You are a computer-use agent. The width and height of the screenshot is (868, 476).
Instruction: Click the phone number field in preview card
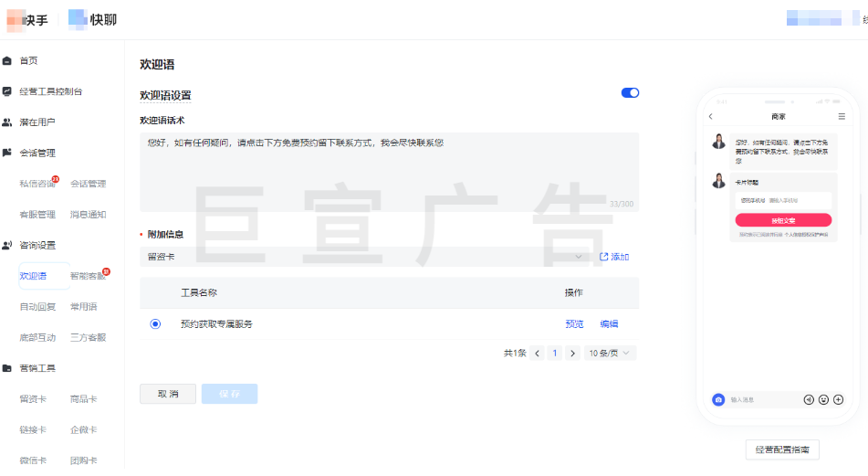783,201
